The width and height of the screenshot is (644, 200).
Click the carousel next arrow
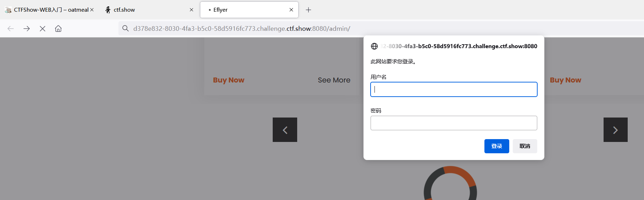[x=616, y=130]
